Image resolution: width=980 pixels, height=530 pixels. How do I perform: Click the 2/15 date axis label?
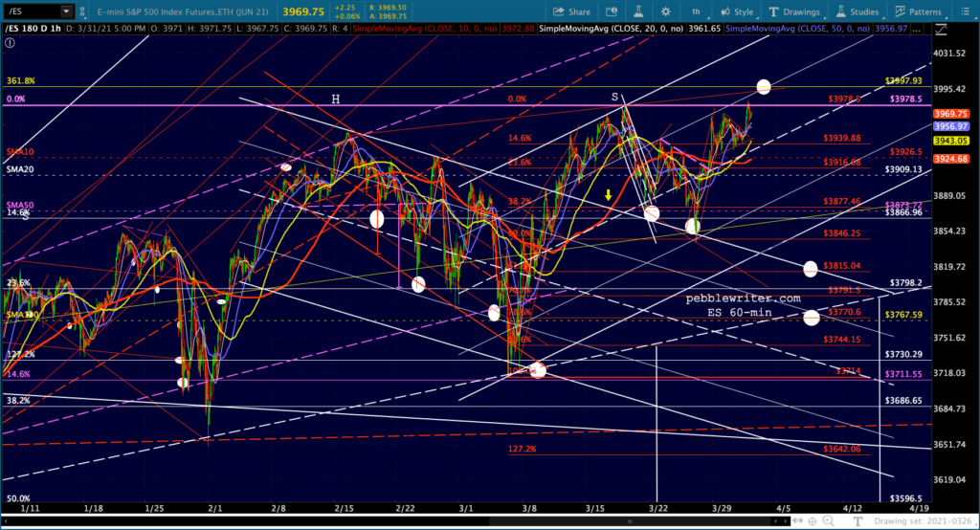pyautogui.click(x=344, y=508)
